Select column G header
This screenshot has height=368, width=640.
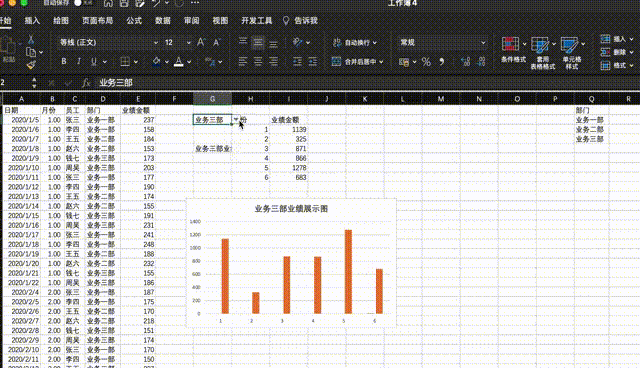pyautogui.click(x=212, y=99)
